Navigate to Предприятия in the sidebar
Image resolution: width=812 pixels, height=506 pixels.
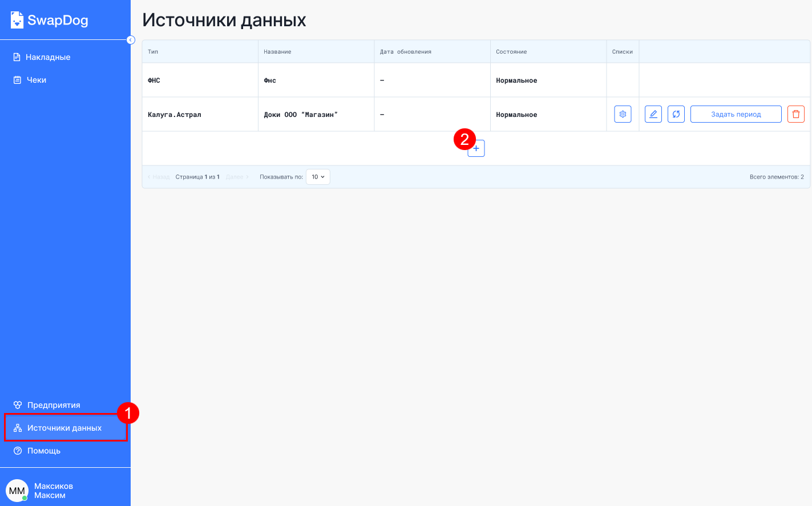(54, 405)
